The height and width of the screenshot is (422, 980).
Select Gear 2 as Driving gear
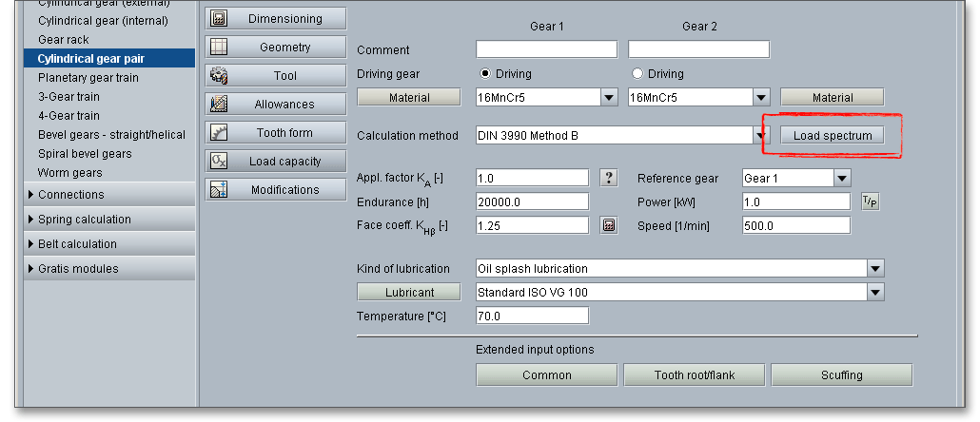tap(637, 73)
